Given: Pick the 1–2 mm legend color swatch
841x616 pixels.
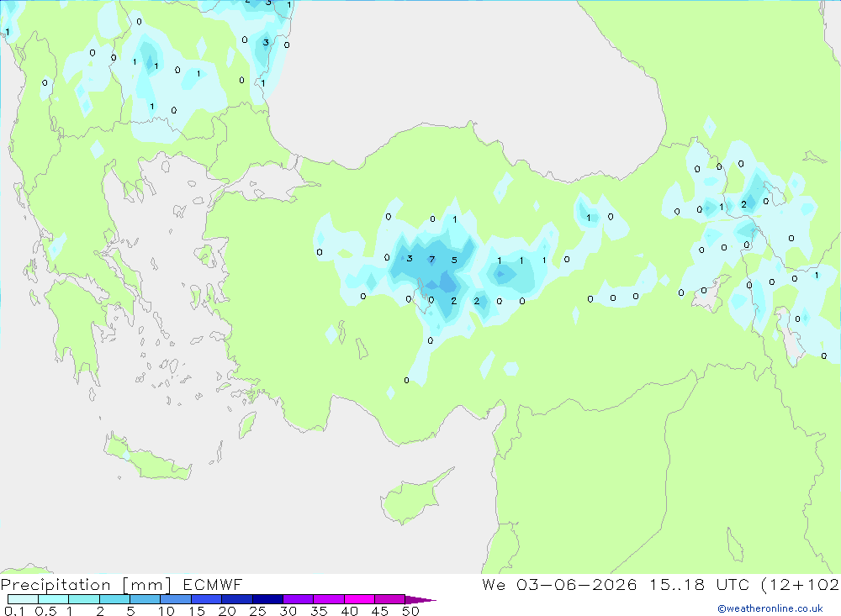Looking at the screenshot, I should (x=84, y=599).
